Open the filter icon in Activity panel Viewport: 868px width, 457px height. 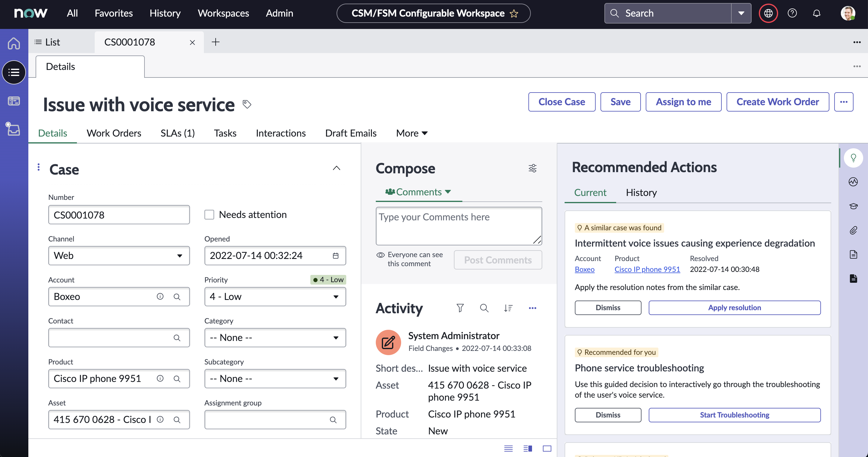click(x=460, y=308)
